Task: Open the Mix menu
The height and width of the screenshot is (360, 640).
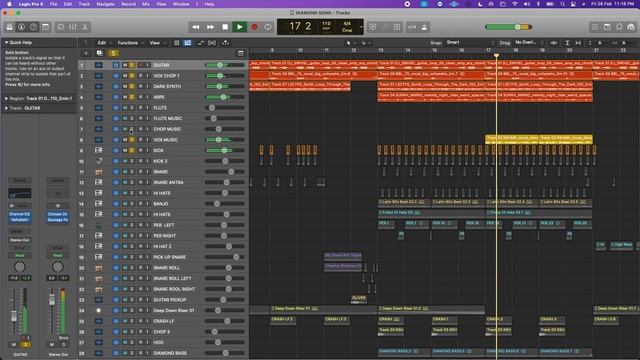Action: (x=146, y=4)
